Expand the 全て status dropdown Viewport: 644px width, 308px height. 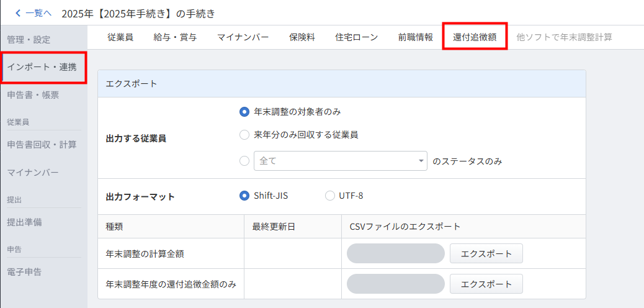click(341, 161)
